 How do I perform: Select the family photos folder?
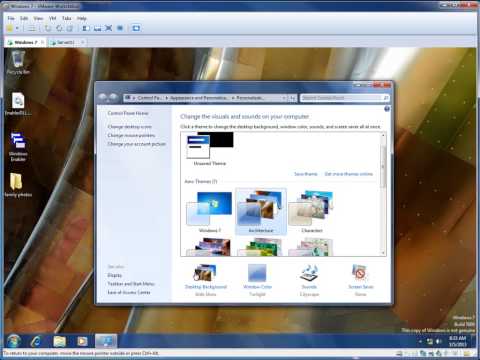tap(18, 185)
